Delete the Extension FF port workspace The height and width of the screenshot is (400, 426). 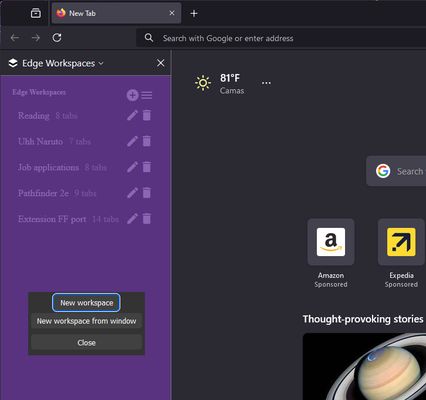[147, 219]
